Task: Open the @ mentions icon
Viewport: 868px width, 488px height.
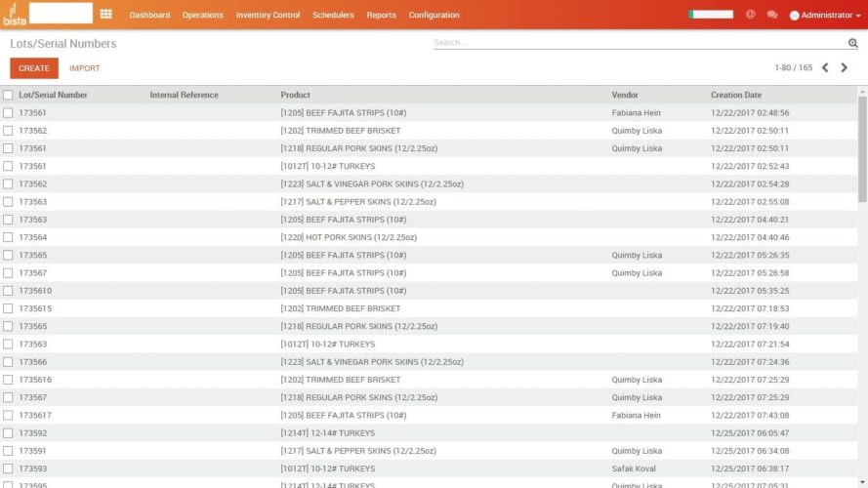Action: [751, 15]
